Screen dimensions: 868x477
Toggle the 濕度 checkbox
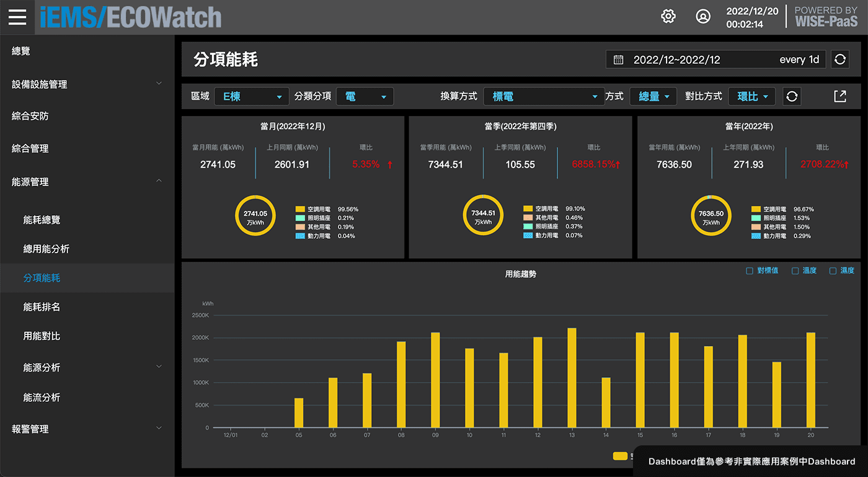(x=833, y=271)
